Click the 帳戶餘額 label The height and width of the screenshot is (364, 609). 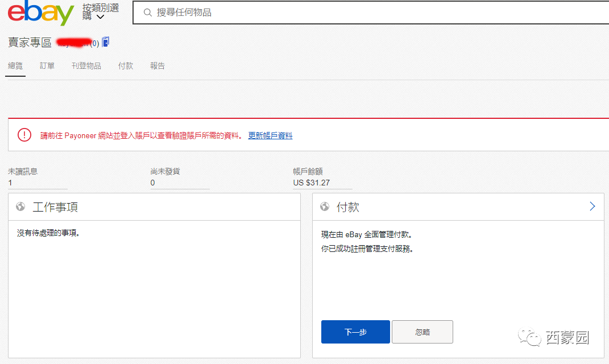point(308,171)
